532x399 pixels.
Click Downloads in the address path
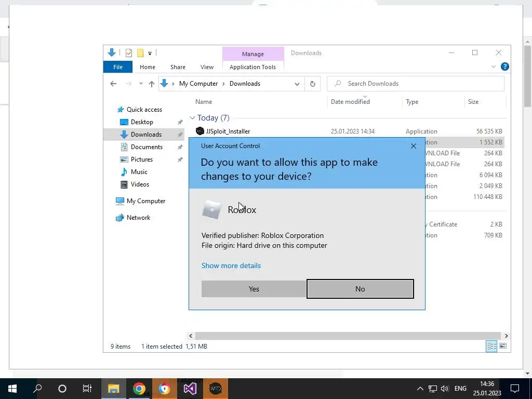pos(245,84)
